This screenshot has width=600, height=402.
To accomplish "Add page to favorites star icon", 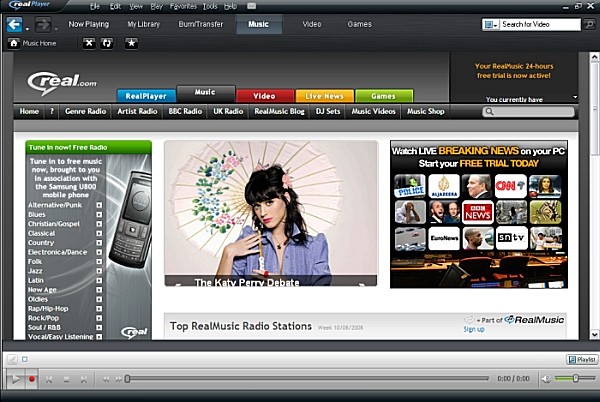I will [131, 43].
